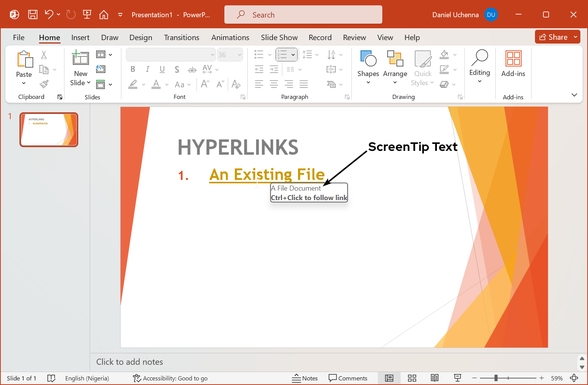This screenshot has height=385, width=588.
Task: Select the Format Painter tool
Action: tap(44, 84)
